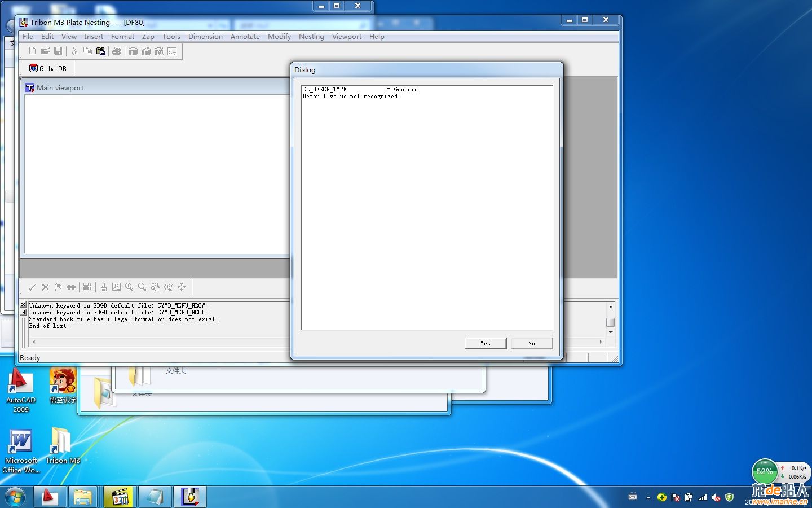This screenshot has height=508, width=812.
Task: Click Yes in the Dialog
Action: click(486, 343)
